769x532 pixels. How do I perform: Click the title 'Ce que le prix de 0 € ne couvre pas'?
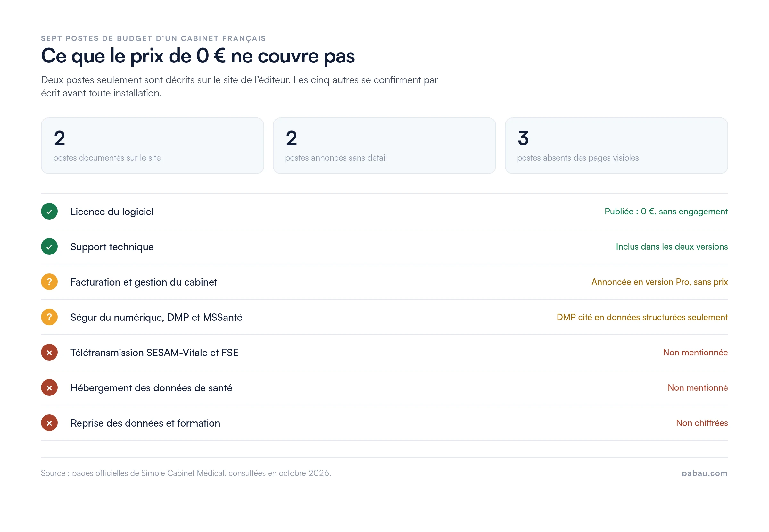[x=198, y=56]
